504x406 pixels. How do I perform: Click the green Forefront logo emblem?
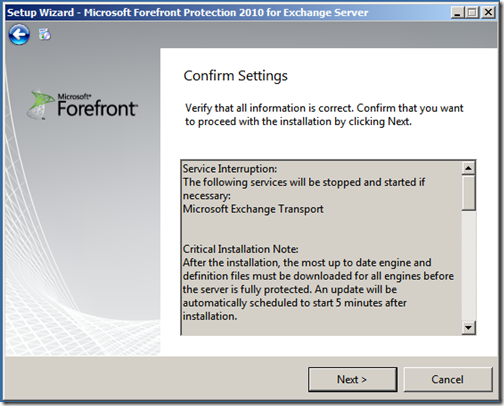click(40, 104)
